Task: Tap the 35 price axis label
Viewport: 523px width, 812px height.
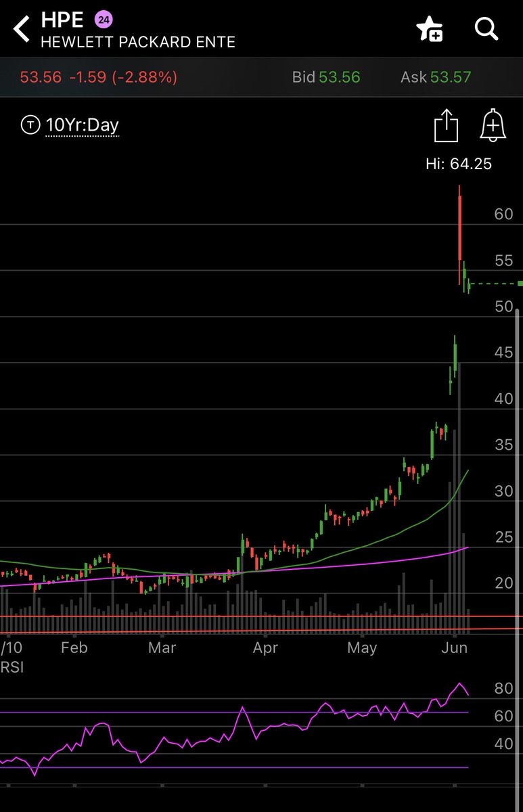Action: pyautogui.click(x=503, y=445)
